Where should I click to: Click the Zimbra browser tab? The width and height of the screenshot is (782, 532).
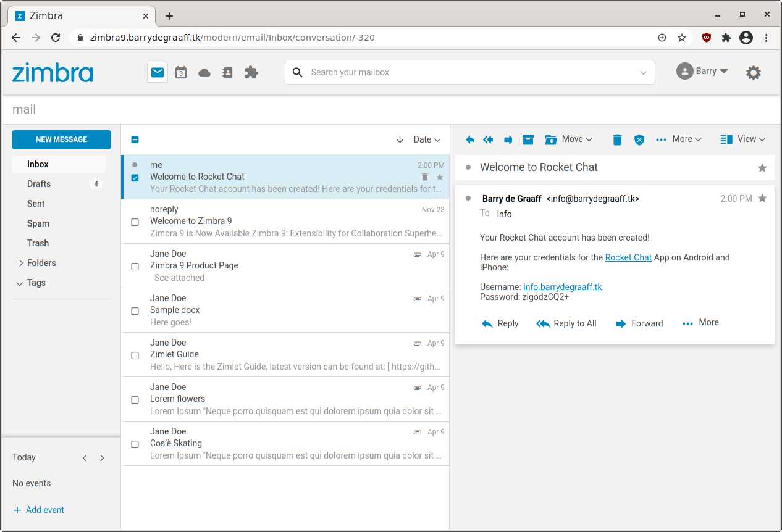pos(80,15)
